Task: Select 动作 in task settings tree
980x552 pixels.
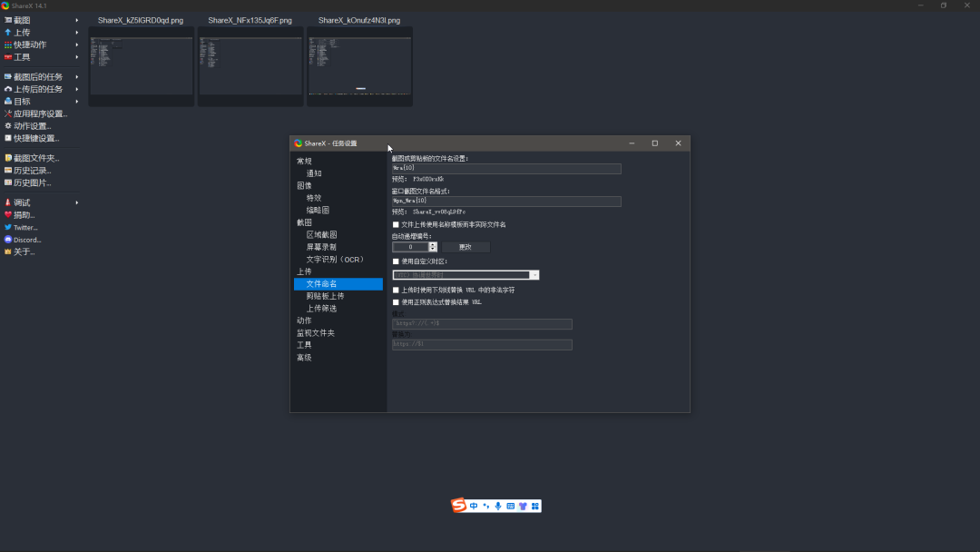Action: pyautogui.click(x=304, y=320)
